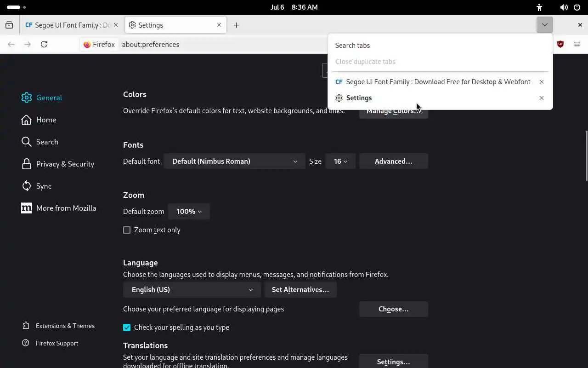Open the Firefox hamburger menu
Screen dimensions: 588x368
577,44
